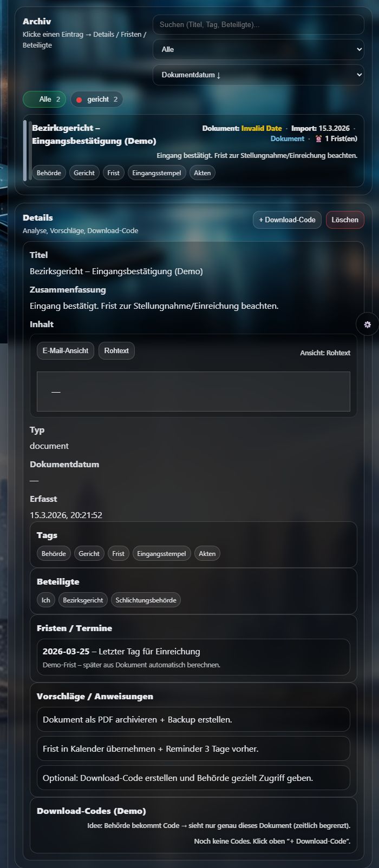Viewport: 379px width, 868px height.
Task: Click 'Gericht' tag in the Tags section
Action: tap(89, 554)
